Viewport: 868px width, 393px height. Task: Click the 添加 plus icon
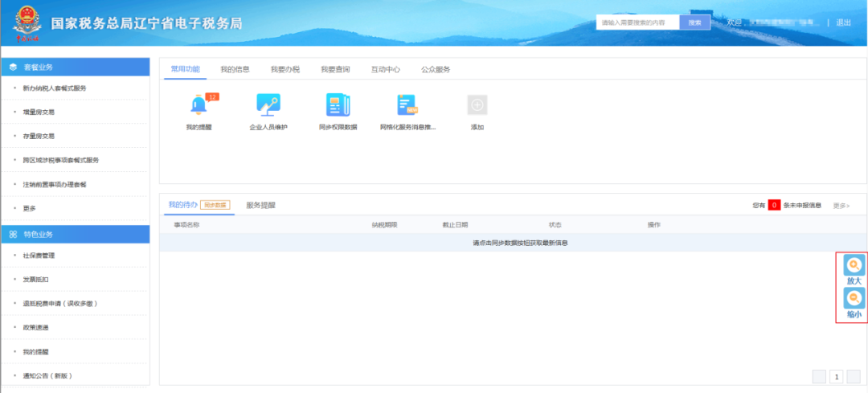pos(477,104)
